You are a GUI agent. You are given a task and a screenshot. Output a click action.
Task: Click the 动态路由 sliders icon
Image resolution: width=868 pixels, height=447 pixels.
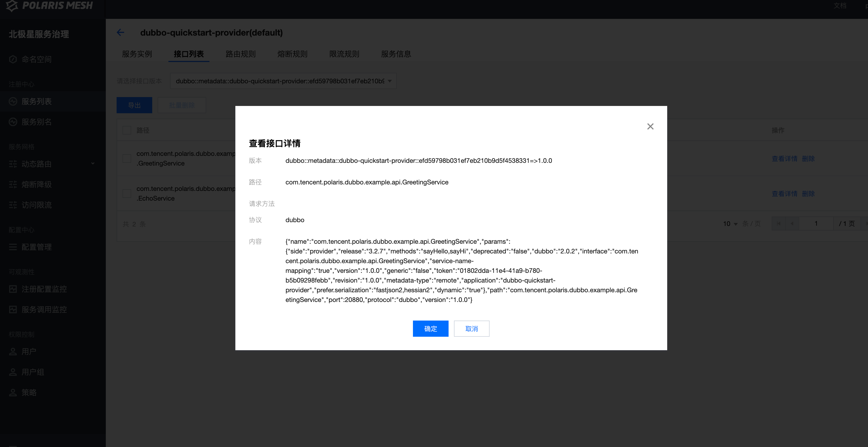(x=13, y=164)
